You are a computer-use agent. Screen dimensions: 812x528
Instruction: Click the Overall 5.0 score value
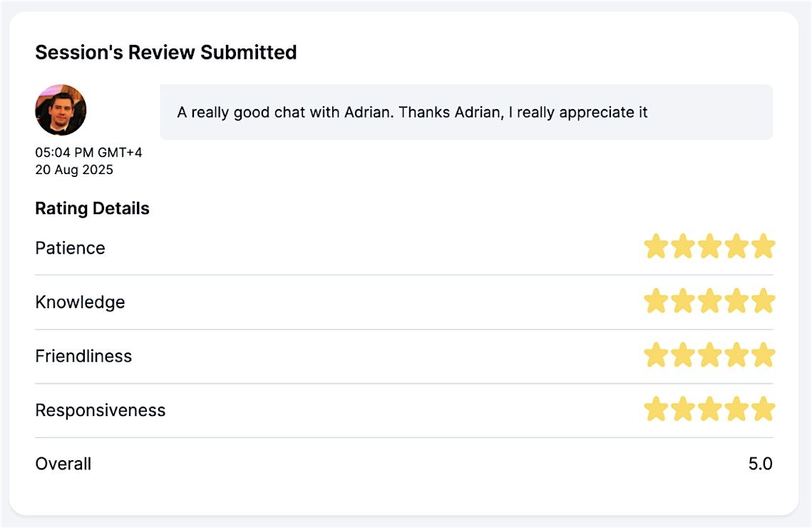coord(760,464)
